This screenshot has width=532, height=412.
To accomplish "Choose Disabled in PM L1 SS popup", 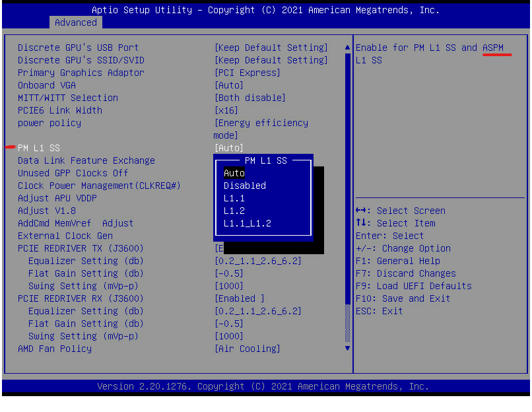I will 245,186.
